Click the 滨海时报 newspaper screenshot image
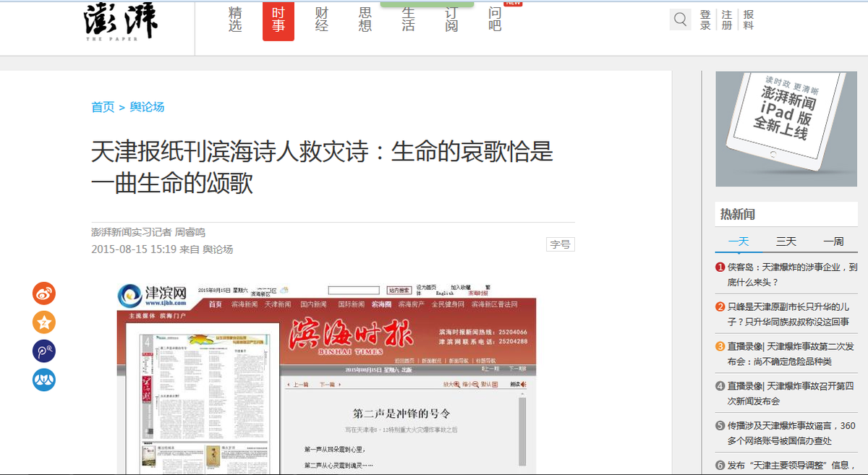Image resolution: width=868 pixels, height=475 pixels. point(327,378)
